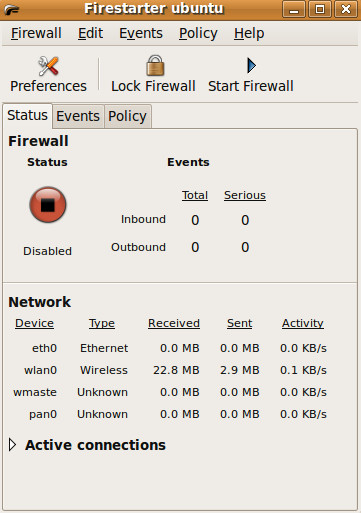Open Preferences via the wrench icon
Image resolution: width=361 pixels, height=513 pixels.
click(48, 66)
